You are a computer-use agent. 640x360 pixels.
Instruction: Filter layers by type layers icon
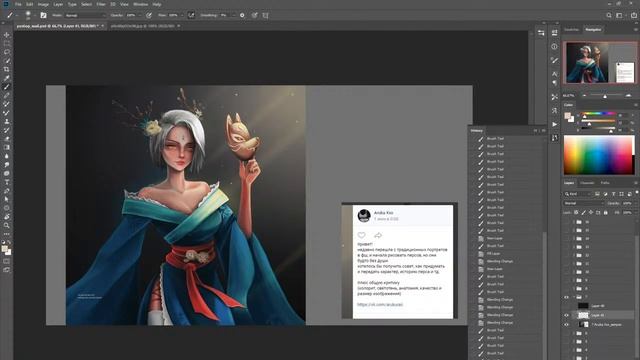[613, 194]
